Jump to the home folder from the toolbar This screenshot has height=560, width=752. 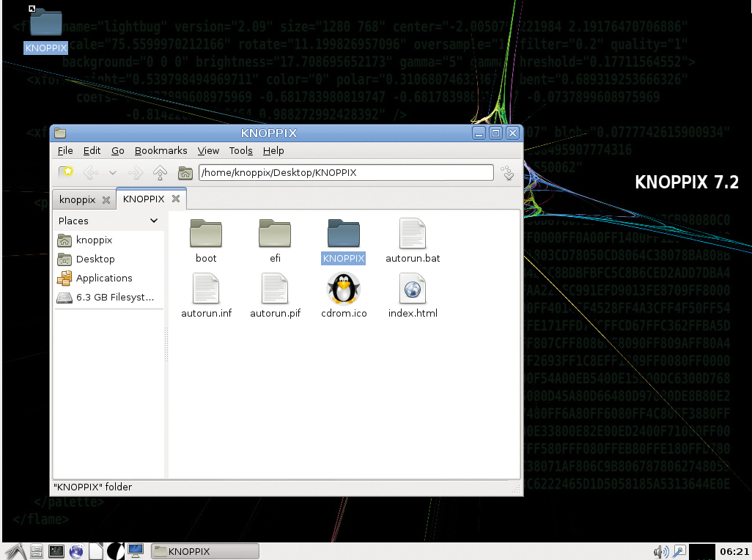click(x=185, y=172)
